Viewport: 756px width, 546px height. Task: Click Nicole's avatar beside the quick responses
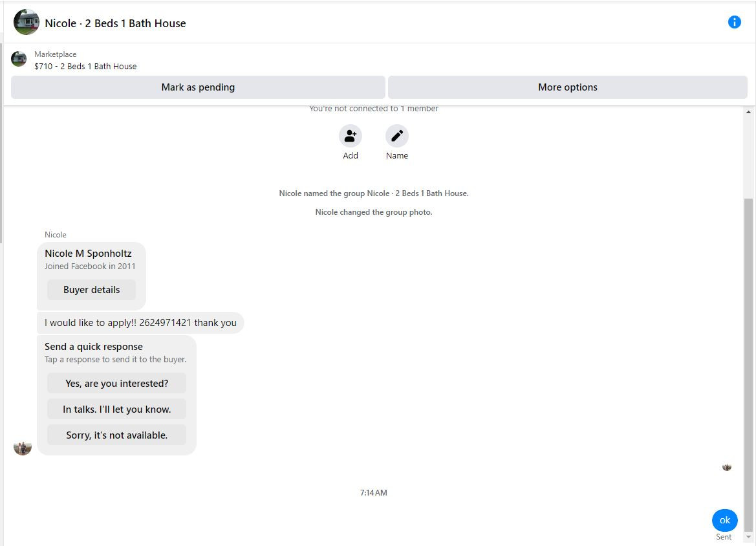(x=23, y=447)
